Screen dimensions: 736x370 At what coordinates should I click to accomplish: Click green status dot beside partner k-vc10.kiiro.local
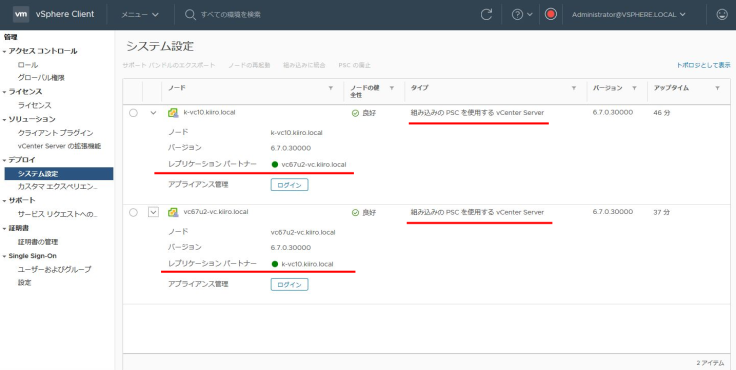tap(275, 264)
